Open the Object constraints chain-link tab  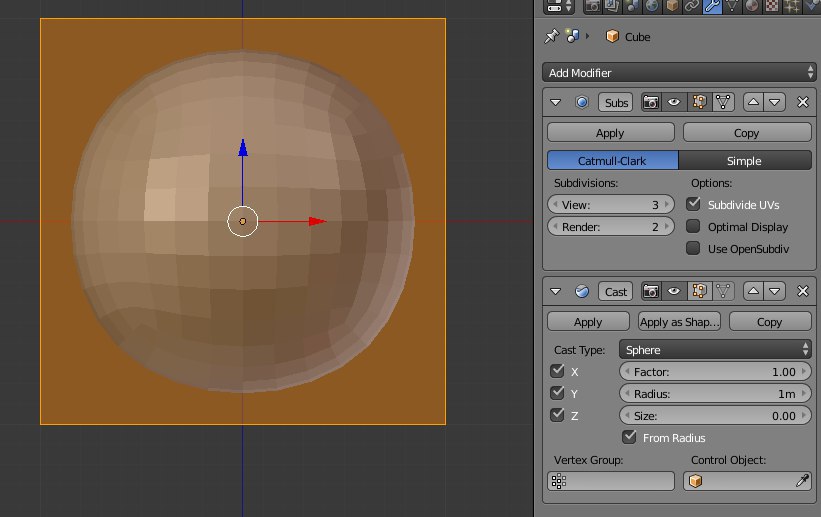coord(691,7)
